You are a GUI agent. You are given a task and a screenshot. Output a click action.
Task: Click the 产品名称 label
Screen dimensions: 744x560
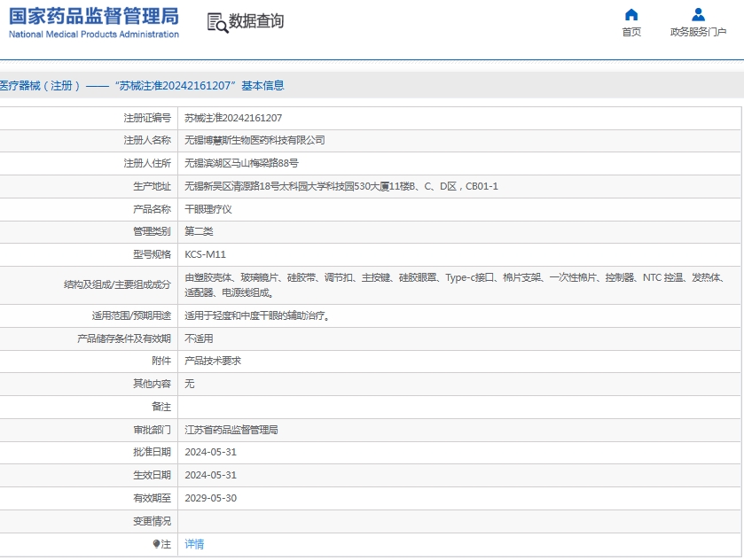point(152,209)
